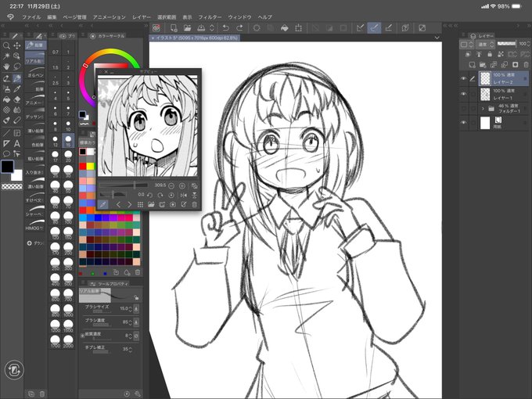The width and height of the screenshot is (532, 399).
Task: Select the Auto select magic wand tool
Action: point(6,56)
